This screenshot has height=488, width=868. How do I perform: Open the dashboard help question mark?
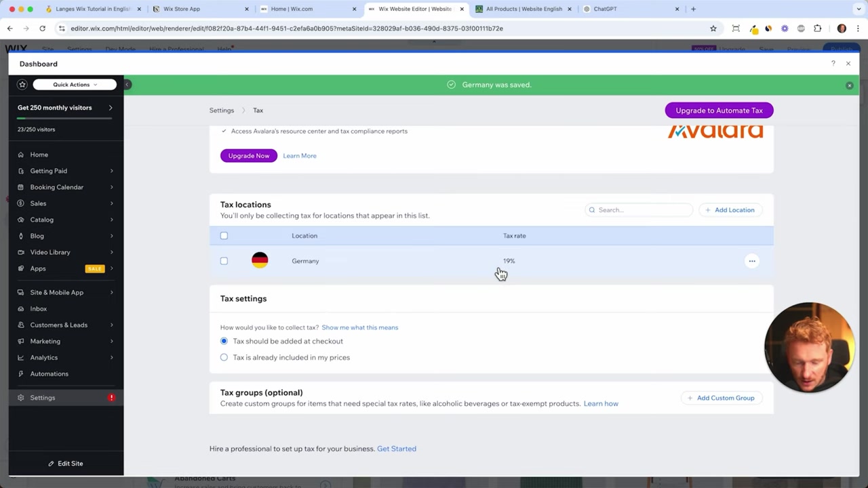pyautogui.click(x=833, y=63)
